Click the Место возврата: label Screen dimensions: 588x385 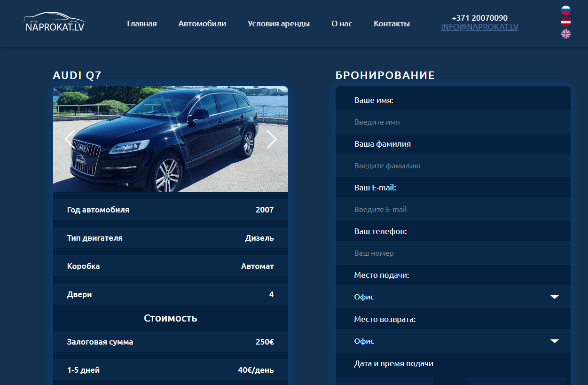(385, 319)
